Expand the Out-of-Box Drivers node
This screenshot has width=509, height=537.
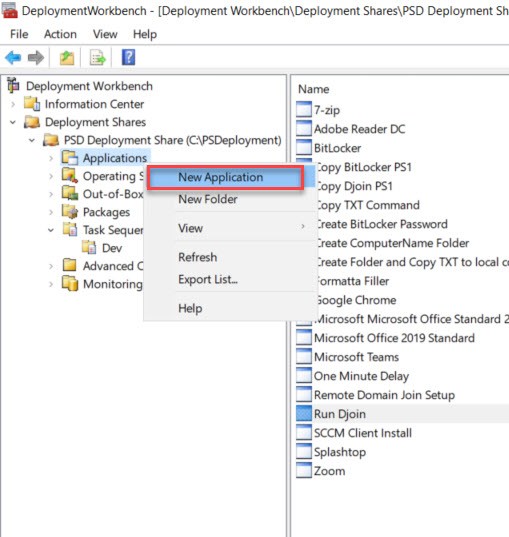[x=51, y=194]
